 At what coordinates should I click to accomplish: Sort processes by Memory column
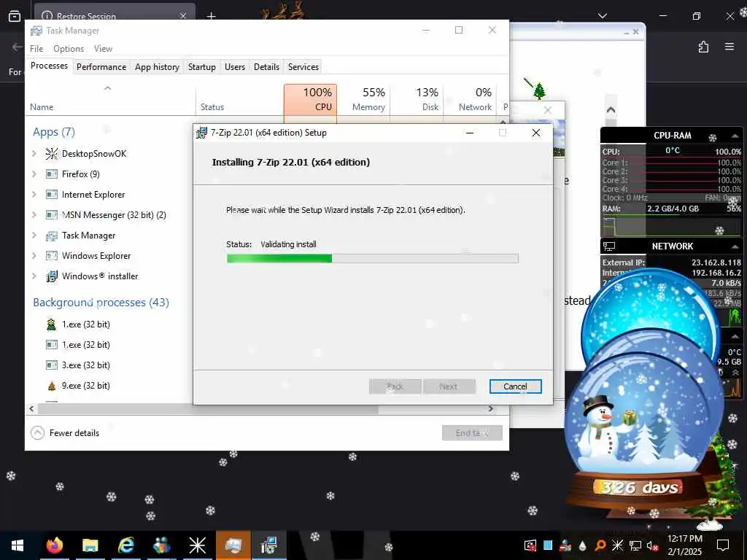pos(364,99)
